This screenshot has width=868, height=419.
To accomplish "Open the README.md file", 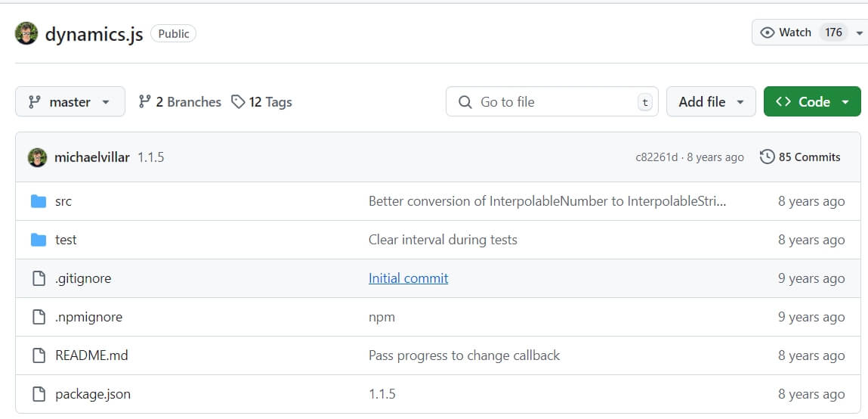I will coord(91,355).
